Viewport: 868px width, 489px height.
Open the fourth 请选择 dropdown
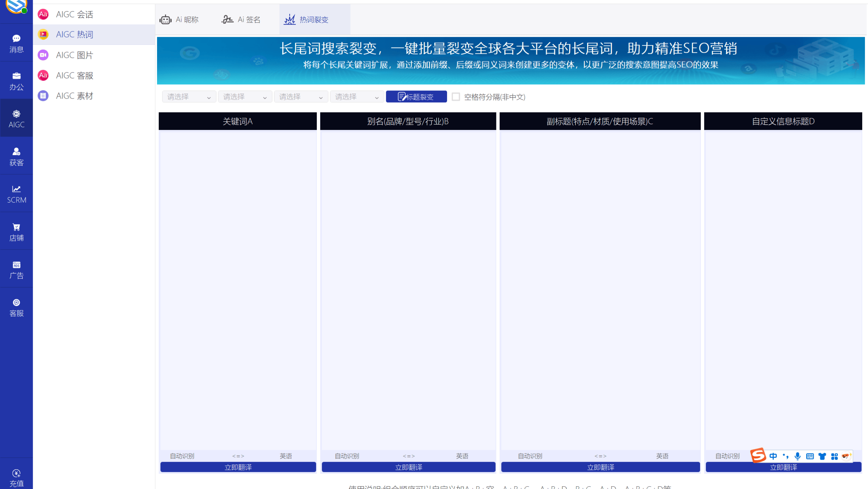pos(357,97)
